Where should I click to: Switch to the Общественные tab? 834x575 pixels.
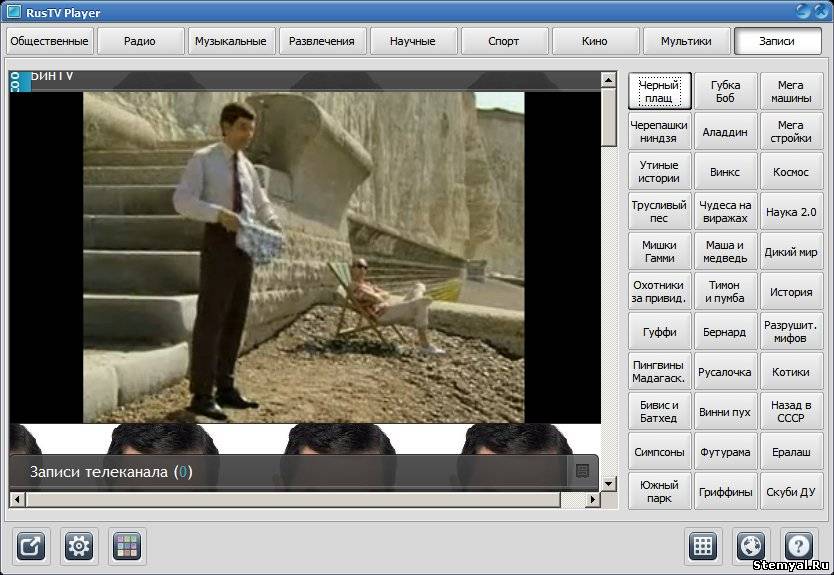tap(49, 41)
